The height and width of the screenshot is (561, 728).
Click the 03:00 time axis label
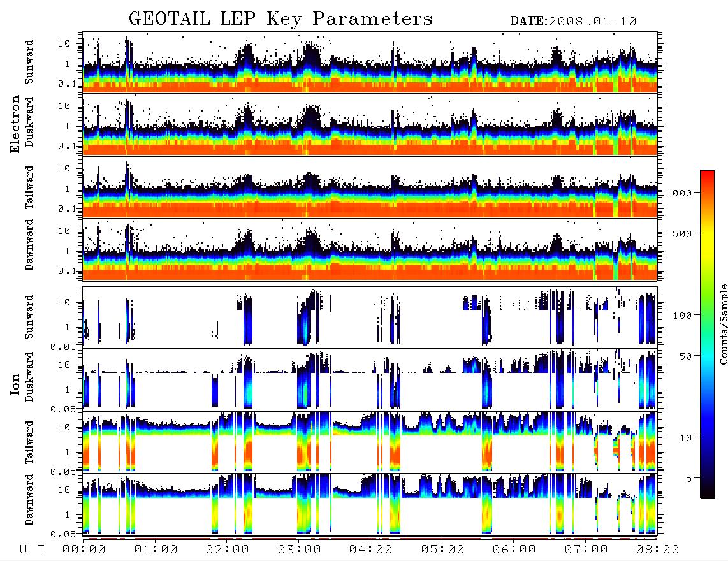300,550
